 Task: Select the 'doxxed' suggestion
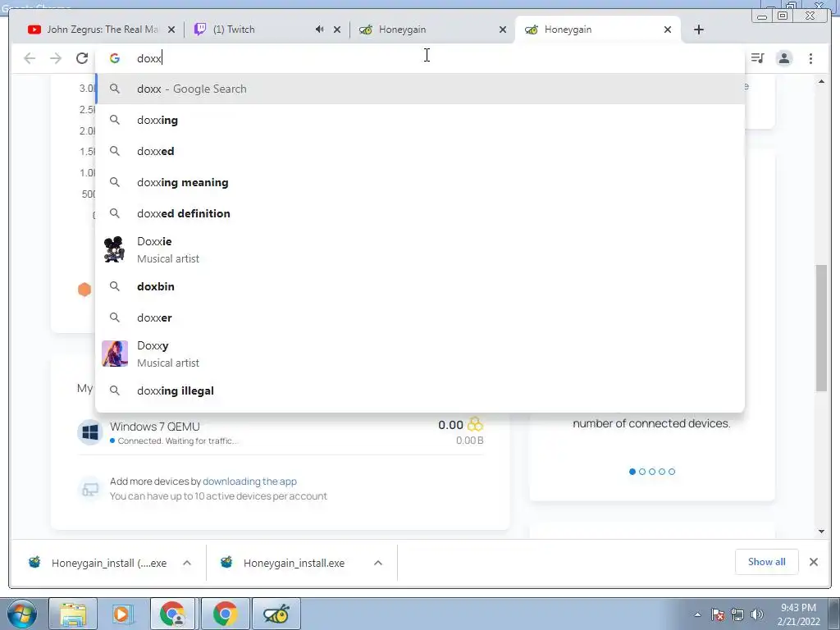pos(421,151)
